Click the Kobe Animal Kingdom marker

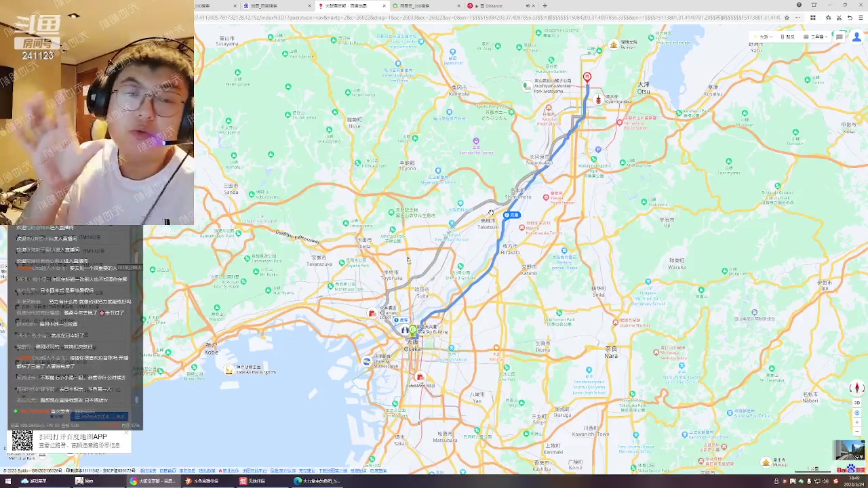pyautogui.click(x=229, y=369)
